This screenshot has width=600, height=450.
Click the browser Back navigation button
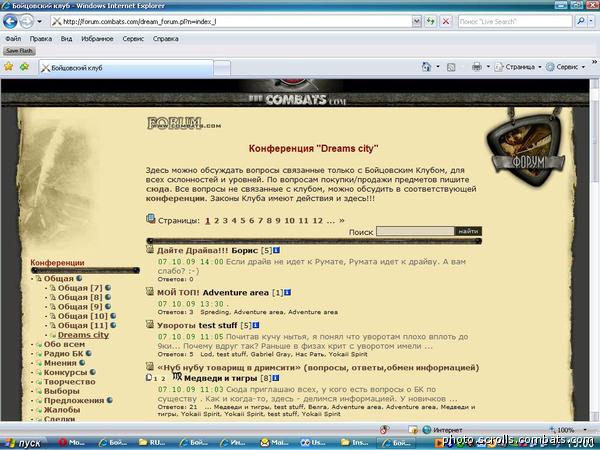(13, 22)
